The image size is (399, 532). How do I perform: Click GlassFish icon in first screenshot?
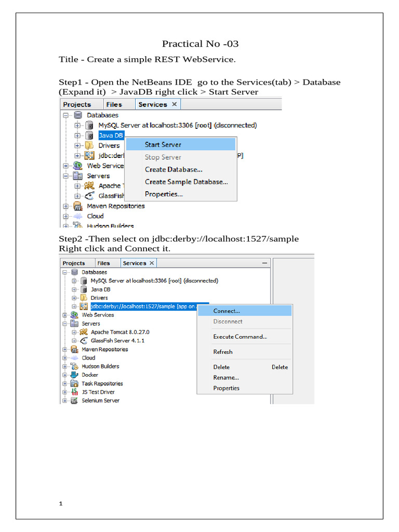(89, 196)
